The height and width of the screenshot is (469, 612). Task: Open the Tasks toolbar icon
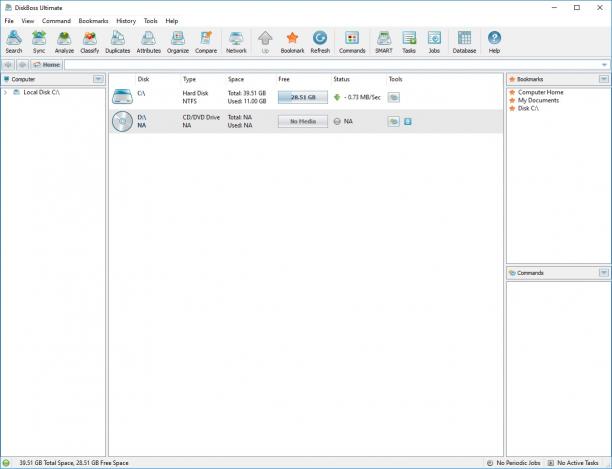(x=409, y=42)
